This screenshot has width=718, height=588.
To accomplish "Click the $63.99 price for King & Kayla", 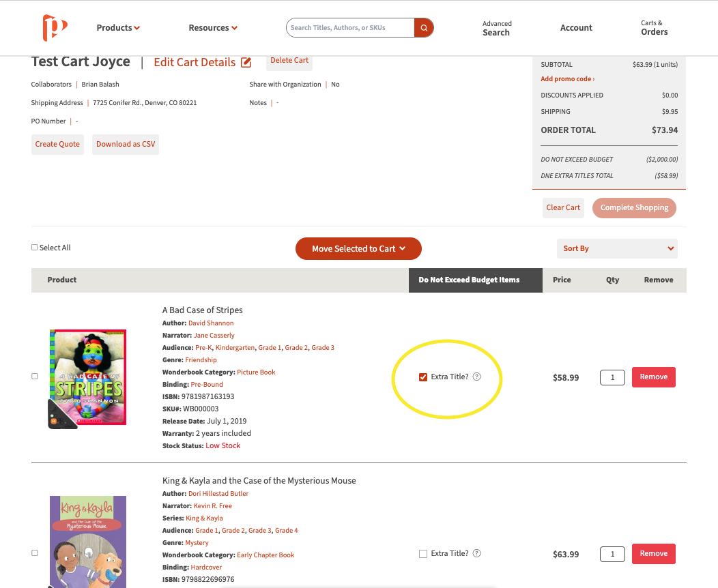I will (566, 555).
